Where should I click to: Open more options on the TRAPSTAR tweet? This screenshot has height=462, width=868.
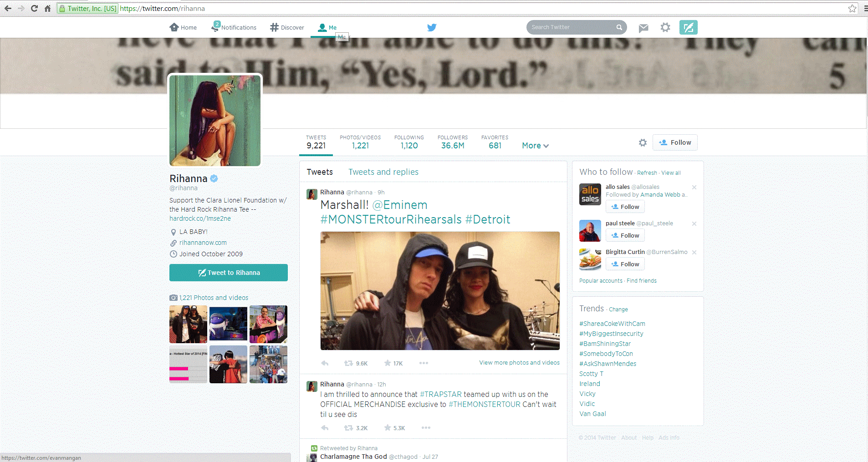tap(426, 427)
